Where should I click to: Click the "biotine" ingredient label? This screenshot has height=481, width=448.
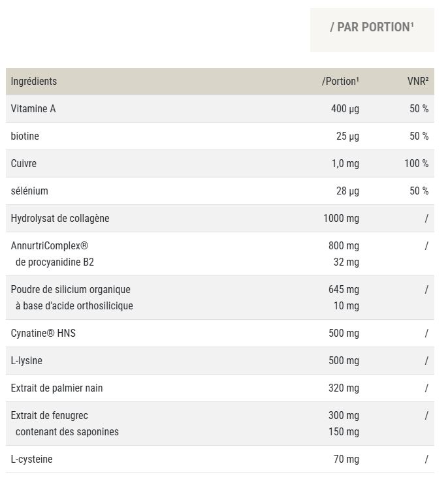[25, 136]
